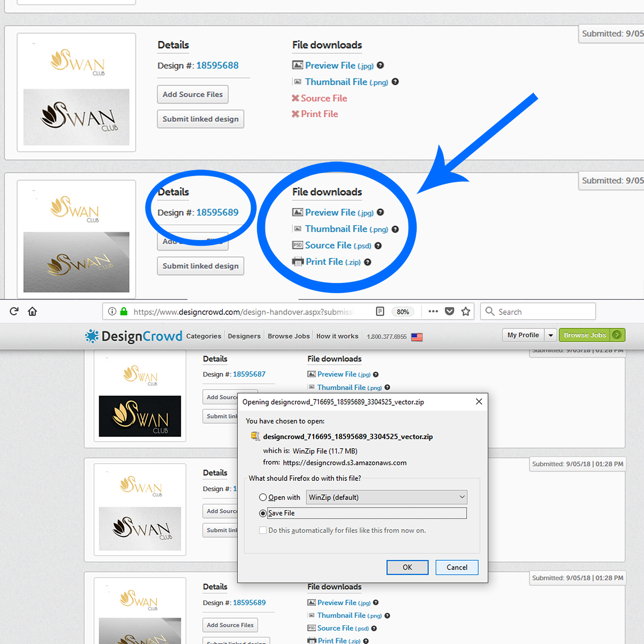Open design number 18595687 link
This screenshot has width=644, height=644.
pos(249,374)
